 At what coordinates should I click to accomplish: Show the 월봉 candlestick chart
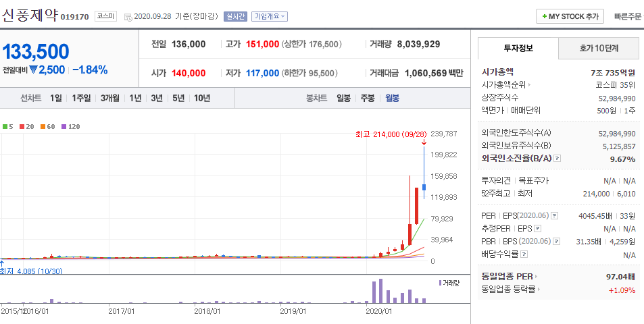tap(392, 98)
